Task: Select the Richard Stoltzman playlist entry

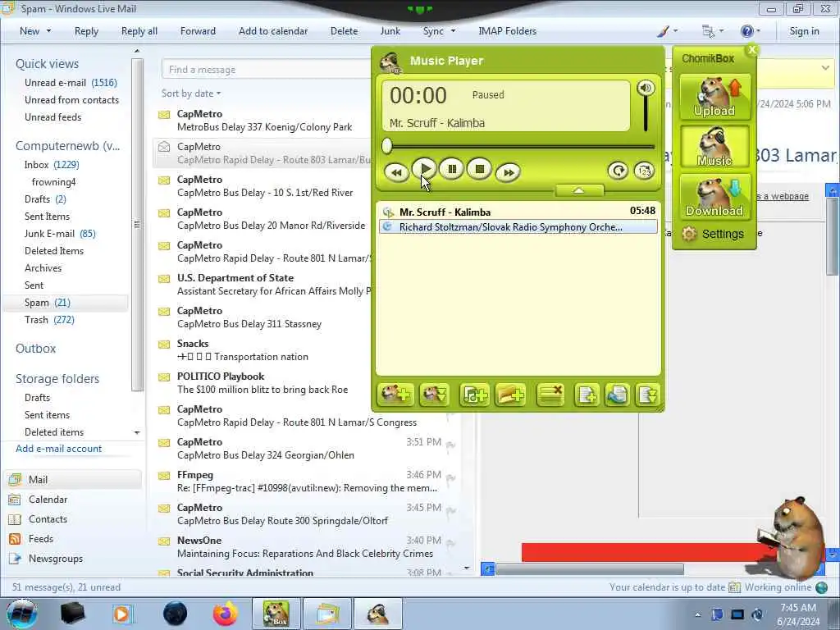Action: point(518,227)
